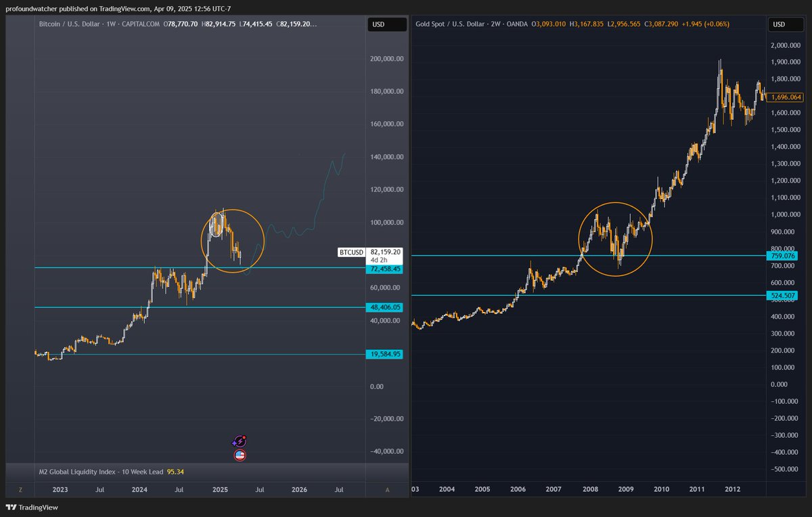Click the 140,000.00 Bitcoin price axis label
Image resolution: width=812 pixels, height=517 pixels.
pos(387,157)
